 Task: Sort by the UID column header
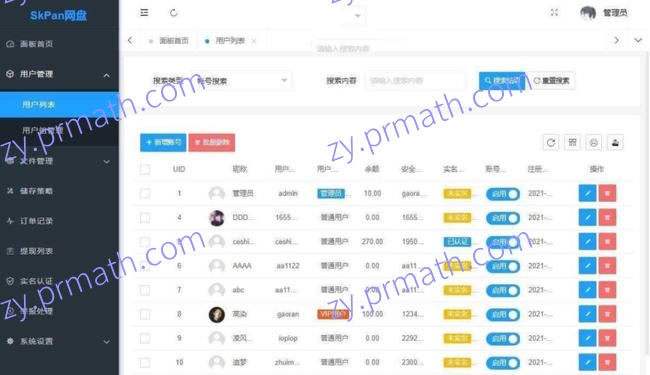tap(179, 169)
